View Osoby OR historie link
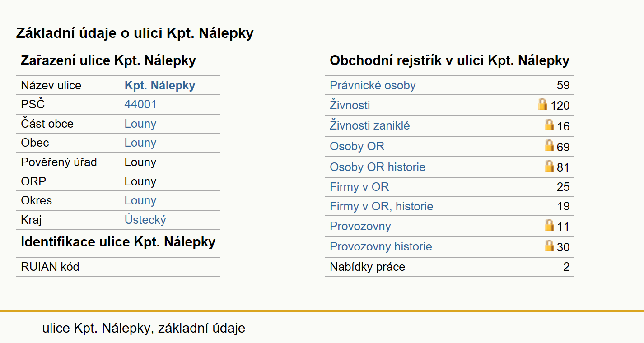 (378, 167)
